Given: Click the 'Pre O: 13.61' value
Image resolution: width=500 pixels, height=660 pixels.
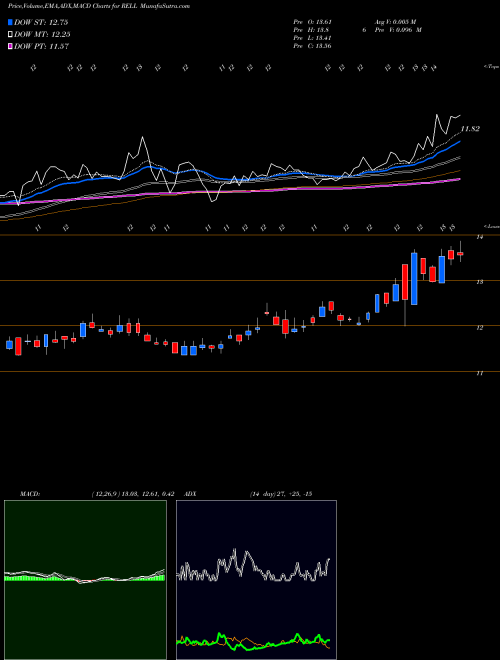Looking at the screenshot, I should pos(312,22).
